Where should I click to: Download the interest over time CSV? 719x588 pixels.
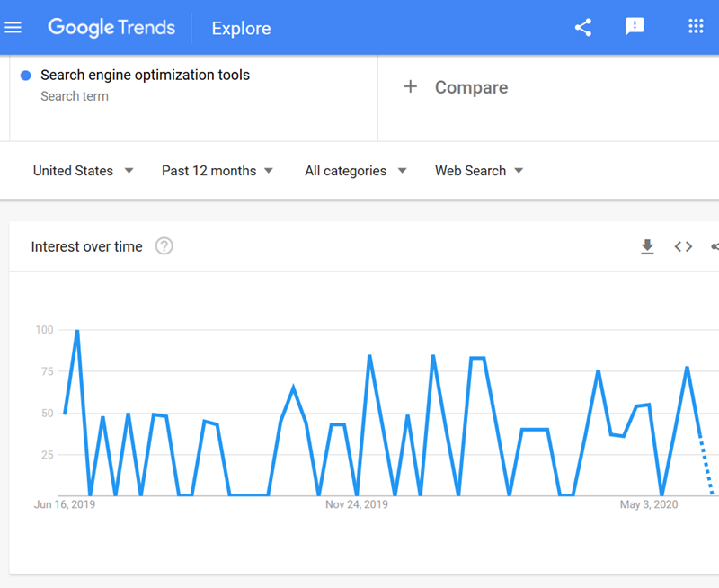[647, 246]
